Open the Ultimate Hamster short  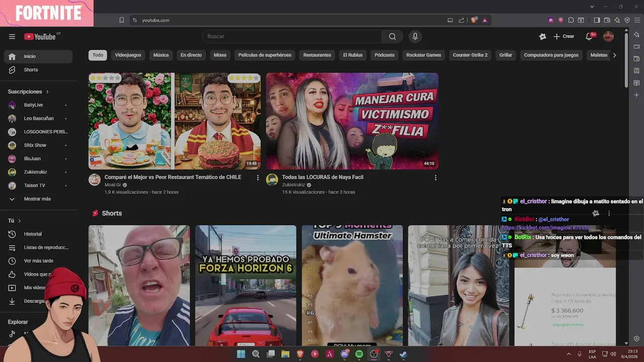pos(352,286)
